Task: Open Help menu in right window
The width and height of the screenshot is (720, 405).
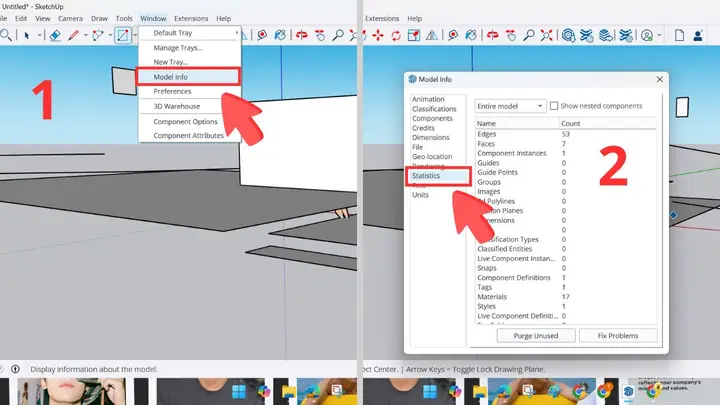Action: tap(414, 18)
